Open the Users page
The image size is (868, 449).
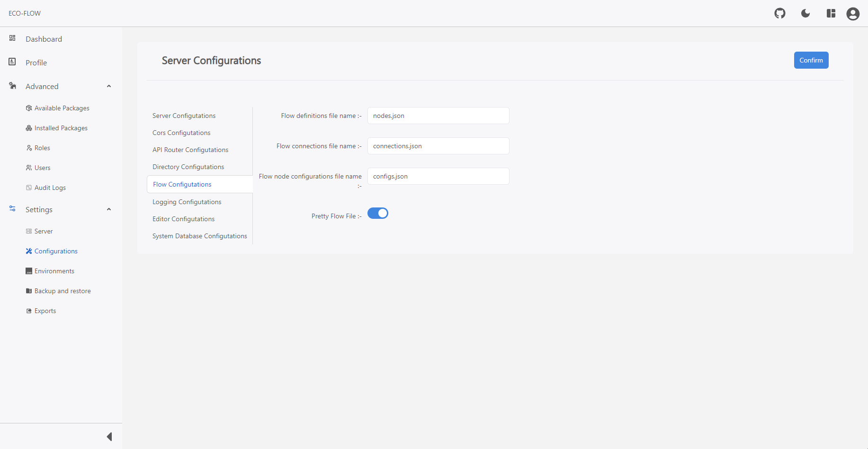(42, 168)
